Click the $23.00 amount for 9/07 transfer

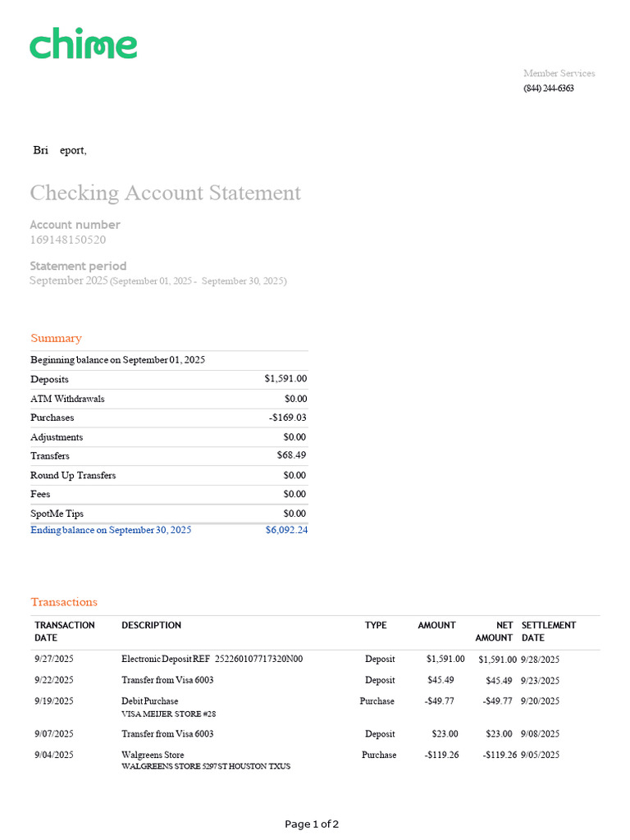(x=445, y=733)
